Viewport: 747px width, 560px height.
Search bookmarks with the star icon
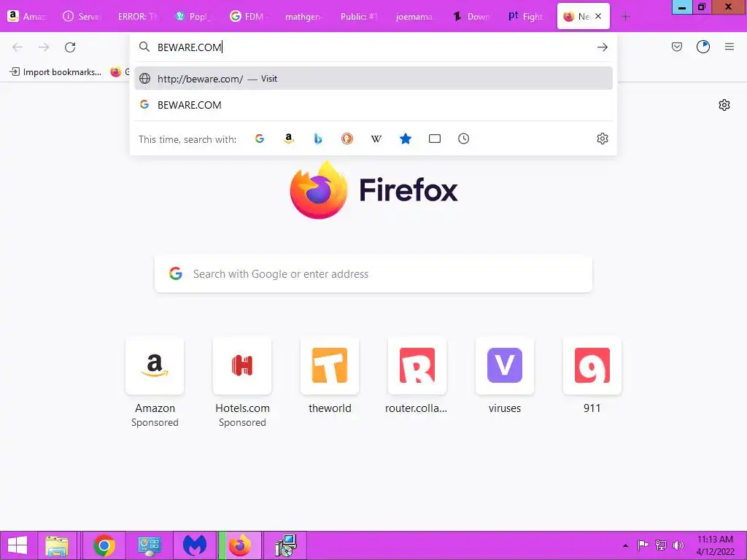(406, 139)
